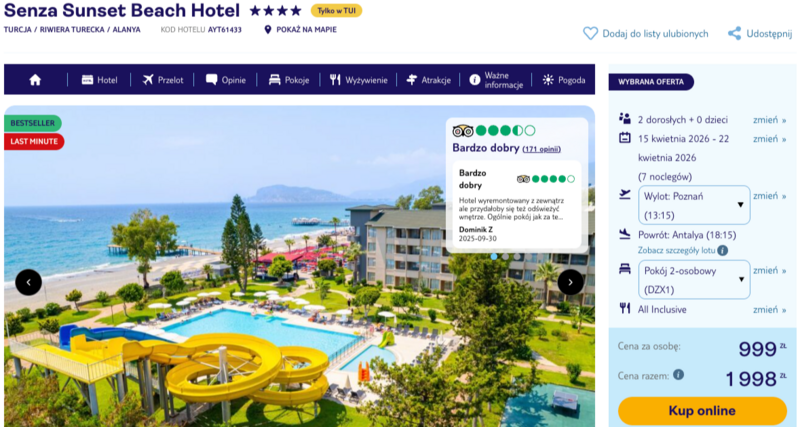The image size is (800, 427).
Task: Open the Pogoda tab
Action: 564,80
